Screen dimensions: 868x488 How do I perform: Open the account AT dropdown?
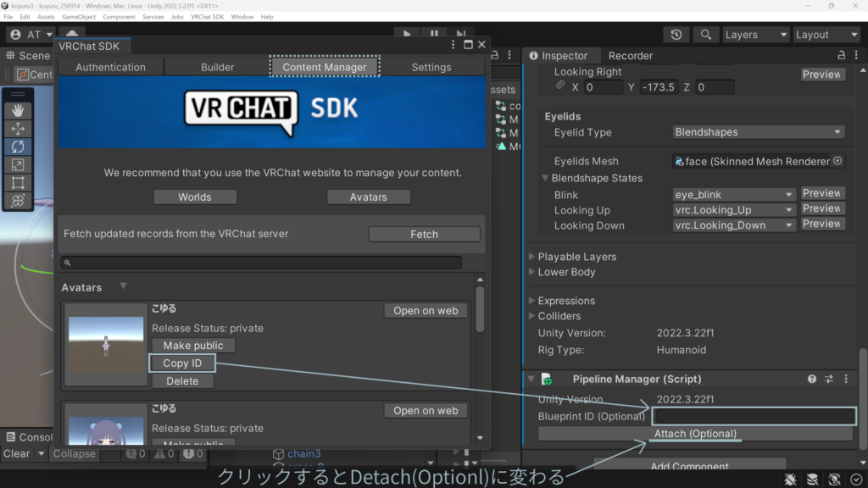pos(31,34)
